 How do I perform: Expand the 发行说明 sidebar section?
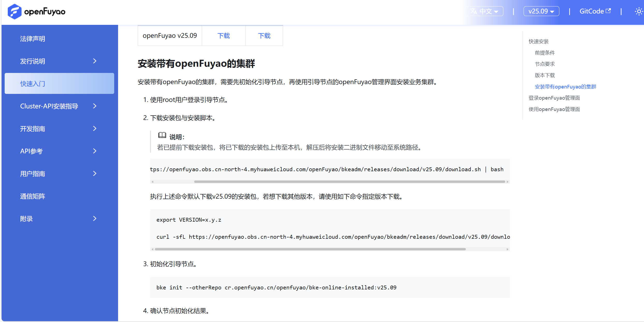coord(95,61)
